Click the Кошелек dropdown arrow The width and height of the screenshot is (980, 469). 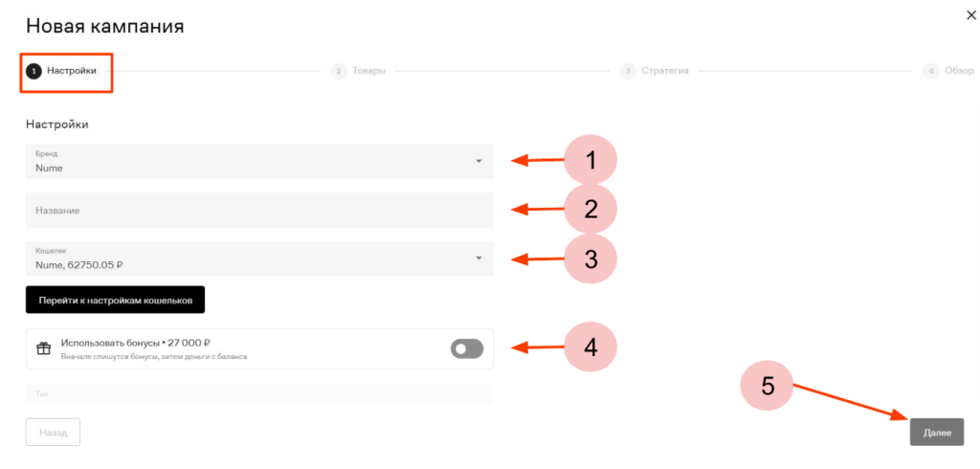point(479,258)
